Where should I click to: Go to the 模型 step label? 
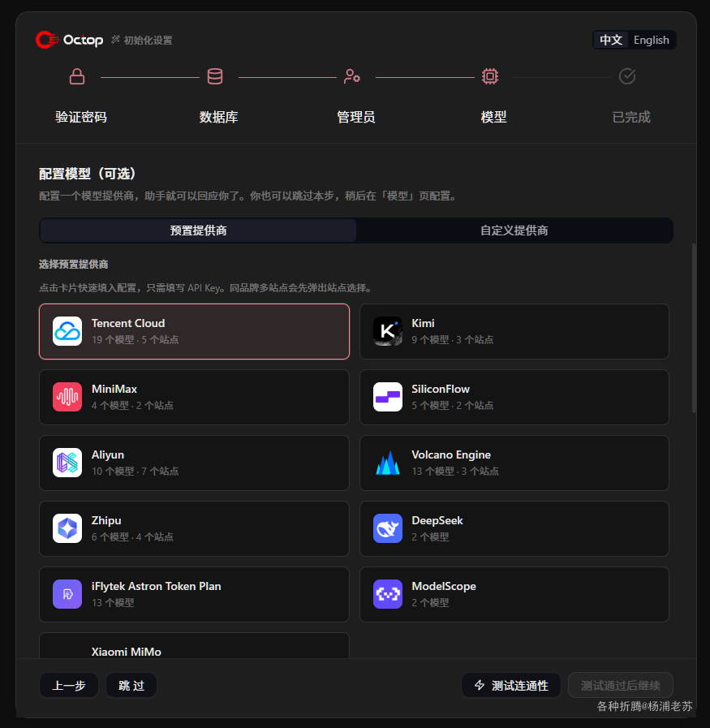[493, 117]
